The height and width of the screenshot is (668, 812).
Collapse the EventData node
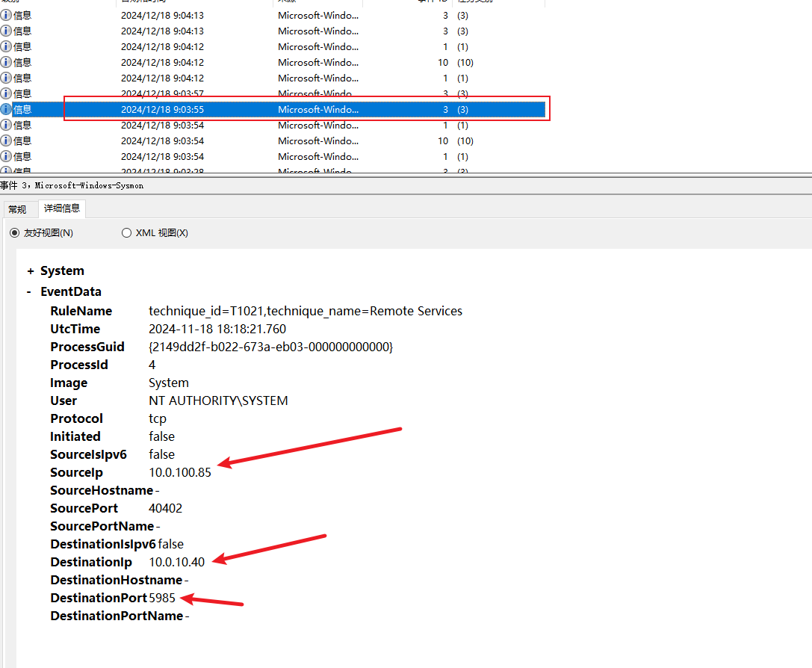tap(29, 292)
